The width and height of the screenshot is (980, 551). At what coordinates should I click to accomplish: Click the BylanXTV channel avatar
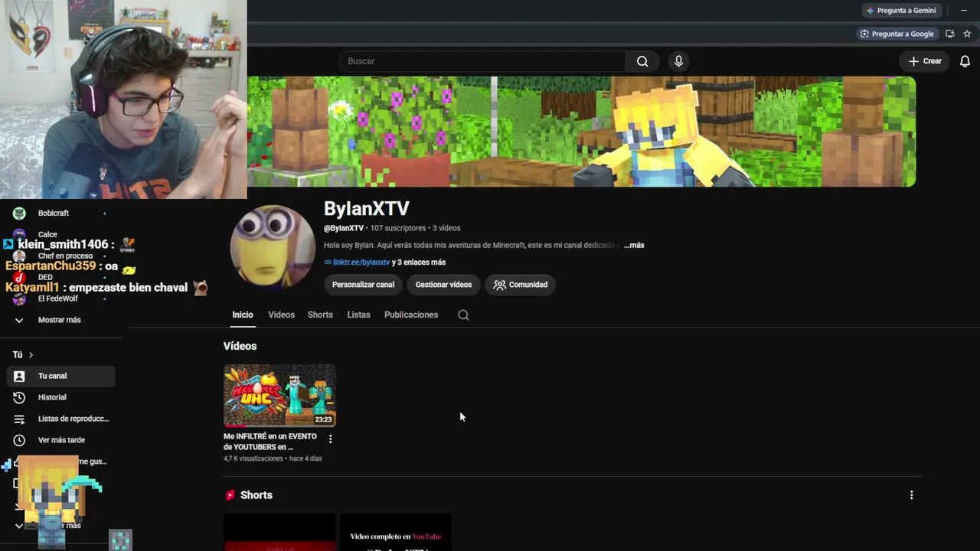(x=273, y=246)
